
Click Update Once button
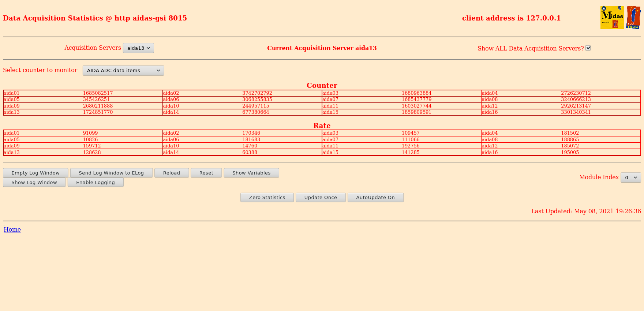321,197
